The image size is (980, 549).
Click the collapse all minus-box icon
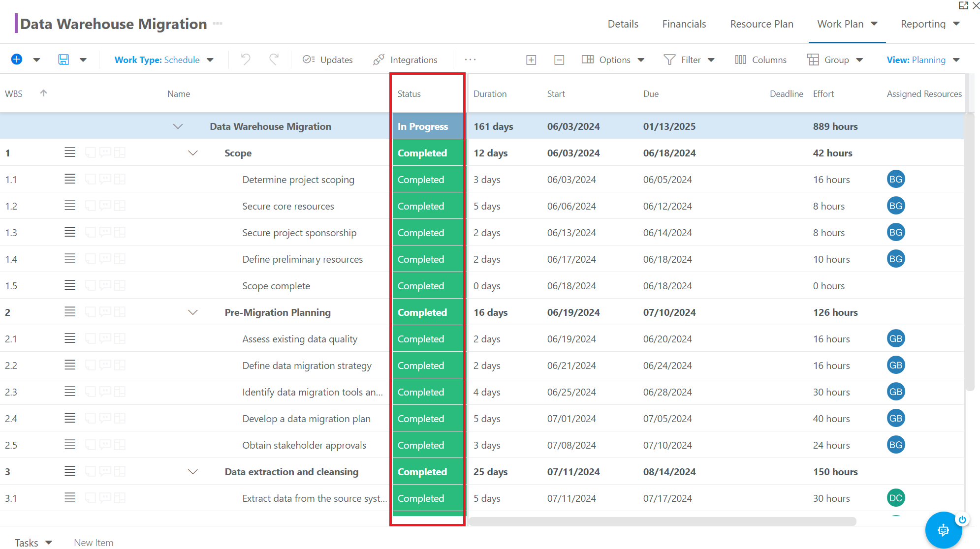pyautogui.click(x=559, y=60)
